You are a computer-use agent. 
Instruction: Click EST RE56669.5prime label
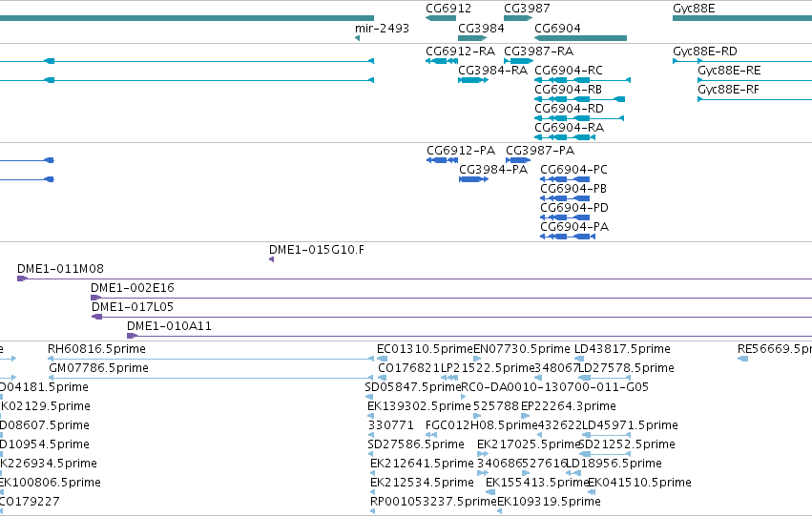(775, 349)
